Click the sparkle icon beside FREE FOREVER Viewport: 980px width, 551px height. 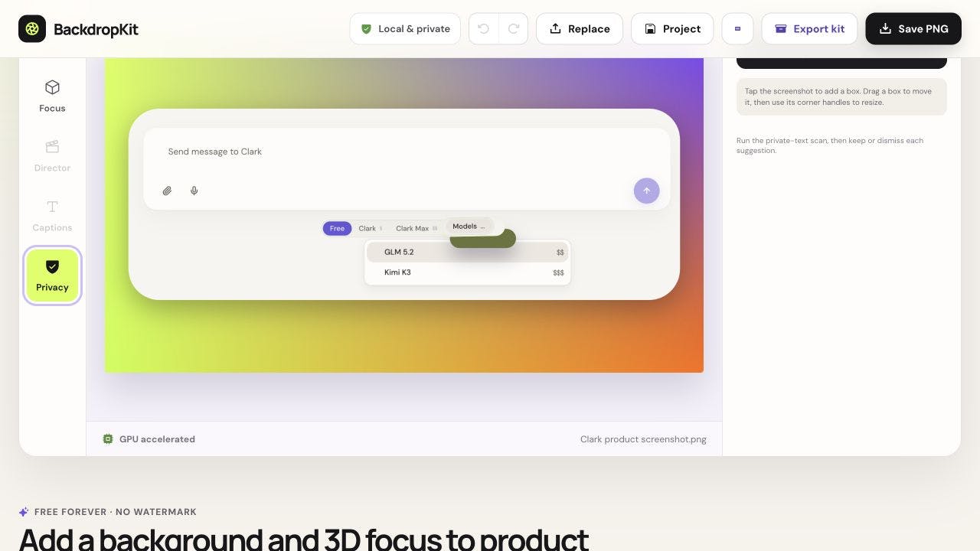[x=24, y=512]
